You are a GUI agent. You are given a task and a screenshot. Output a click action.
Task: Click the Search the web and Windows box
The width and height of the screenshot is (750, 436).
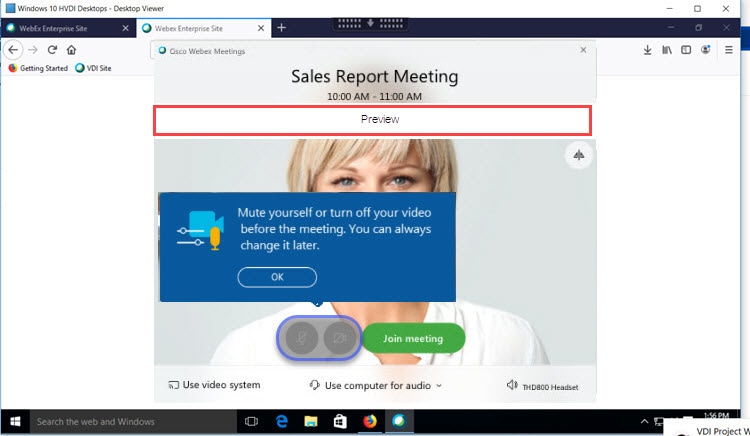tap(133, 422)
